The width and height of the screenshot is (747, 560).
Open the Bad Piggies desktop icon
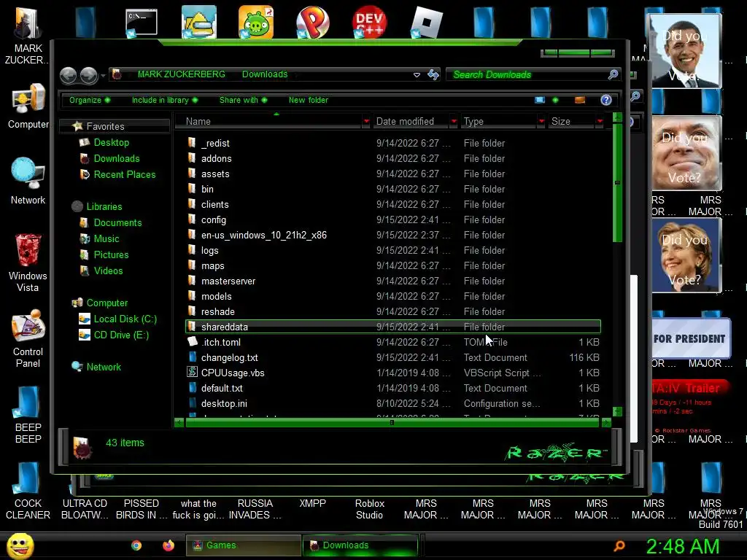point(256,23)
